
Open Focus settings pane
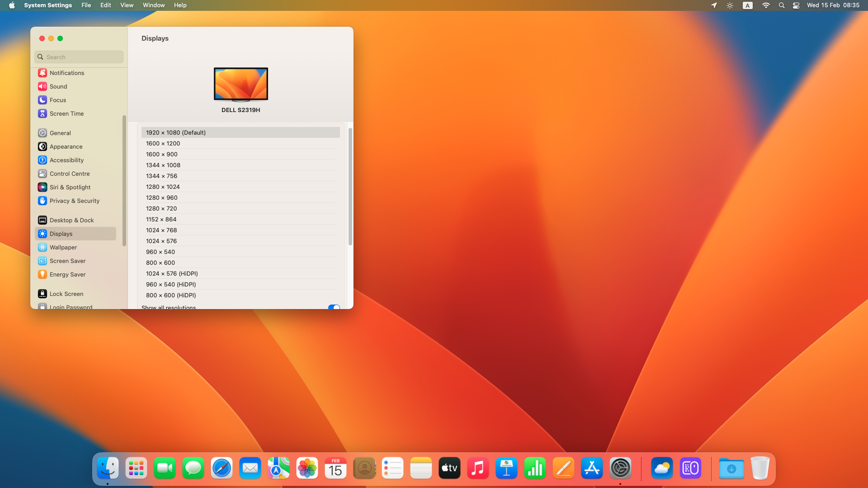click(x=57, y=100)
